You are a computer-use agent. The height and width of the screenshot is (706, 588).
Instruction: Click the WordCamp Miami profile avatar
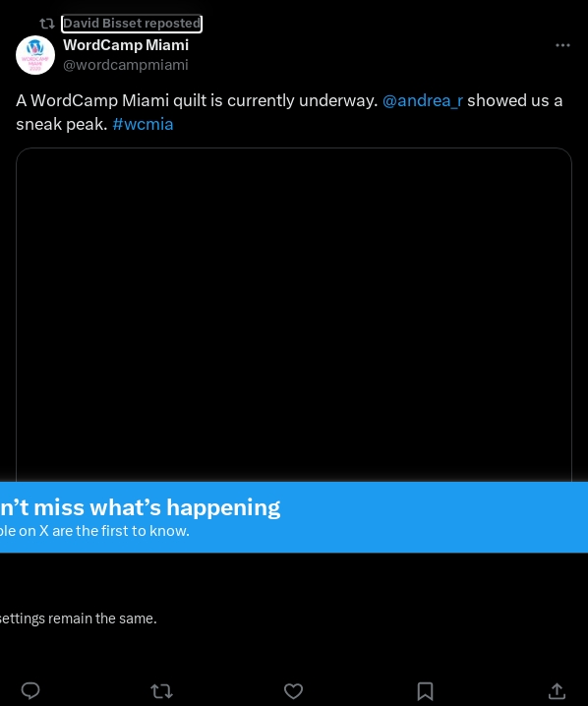pyautogui.click(x=35, y=55)
